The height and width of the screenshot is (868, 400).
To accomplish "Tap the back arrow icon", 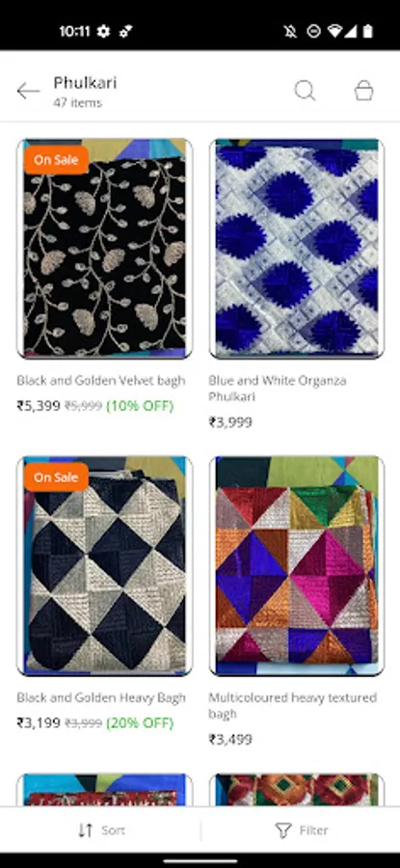I will pos(28,91).
